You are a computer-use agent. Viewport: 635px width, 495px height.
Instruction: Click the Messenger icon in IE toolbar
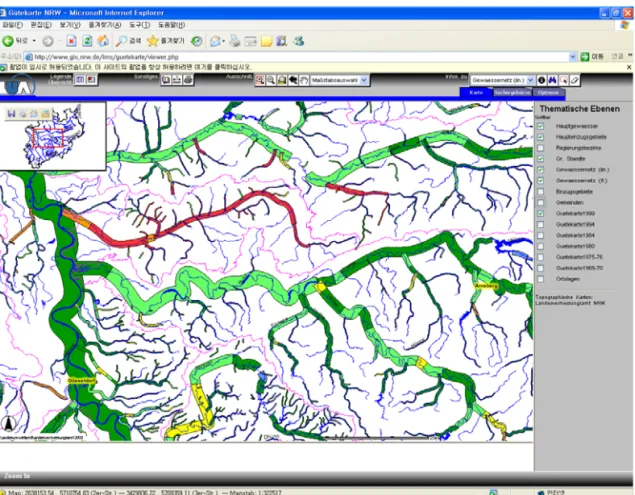coord(299,41)
